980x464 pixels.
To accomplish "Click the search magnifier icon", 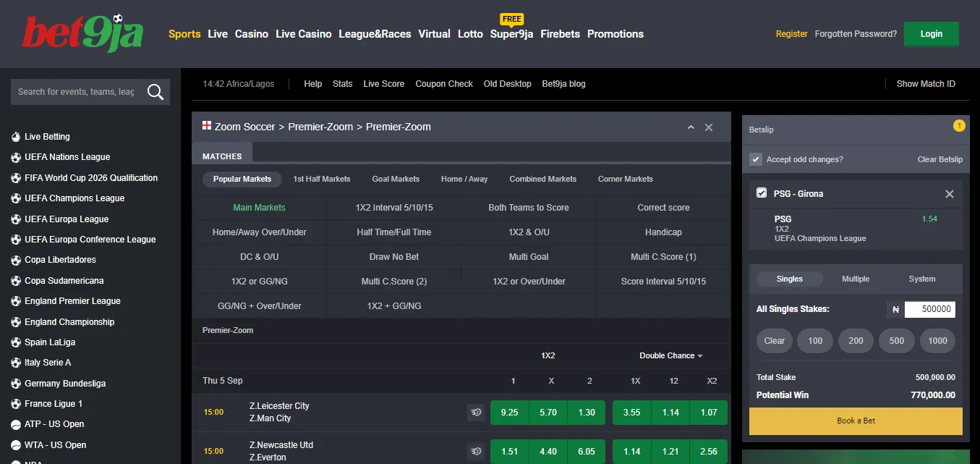I will pos(155,92).
